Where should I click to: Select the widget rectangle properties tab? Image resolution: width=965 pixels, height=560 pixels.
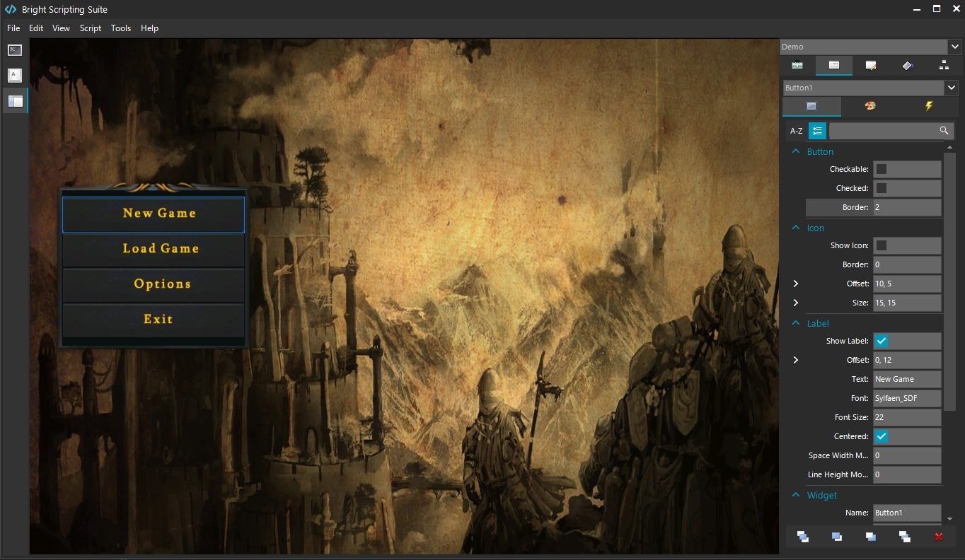point(811,106)
